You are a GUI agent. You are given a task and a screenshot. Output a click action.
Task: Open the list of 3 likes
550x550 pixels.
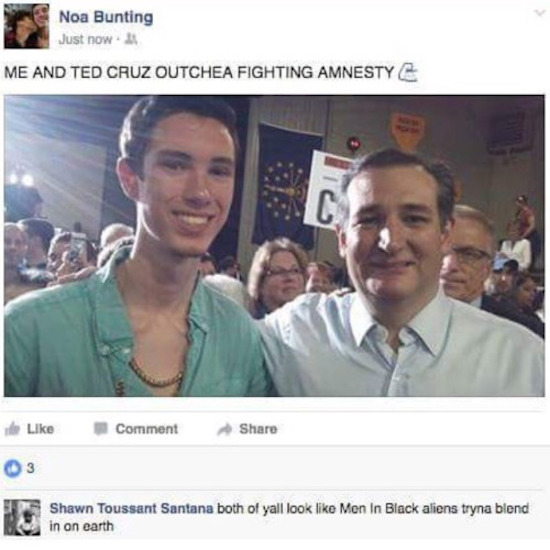31,468
